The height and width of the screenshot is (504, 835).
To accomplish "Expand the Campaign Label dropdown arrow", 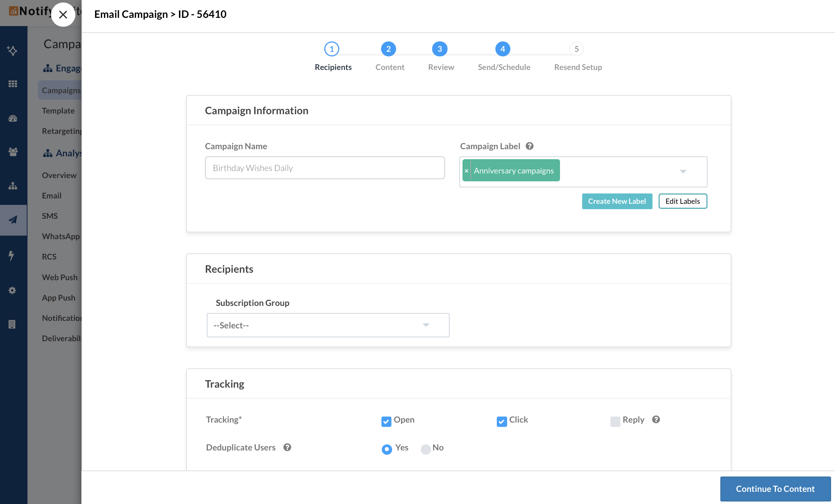I will [683, 172].
